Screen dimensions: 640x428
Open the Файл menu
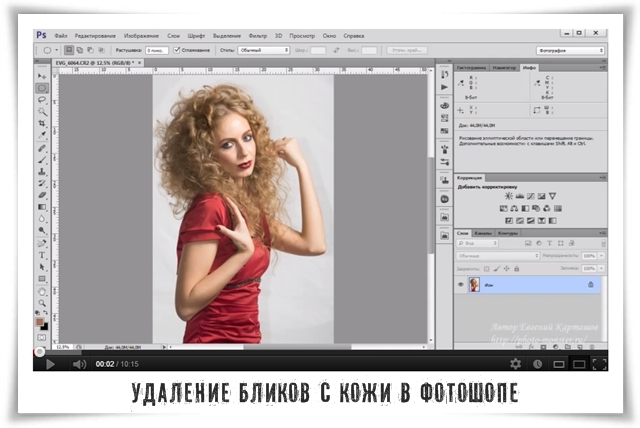pyautogui.click(x=61, y=36)
